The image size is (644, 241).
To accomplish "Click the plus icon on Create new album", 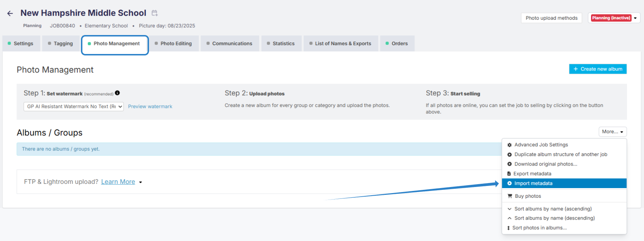I will click(576, 69).
